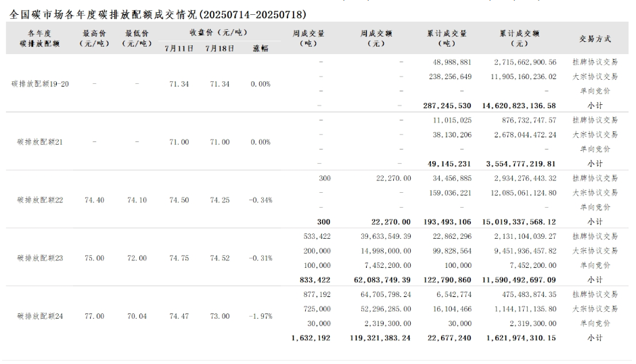Click the 77.00 highest price cell

95,316
